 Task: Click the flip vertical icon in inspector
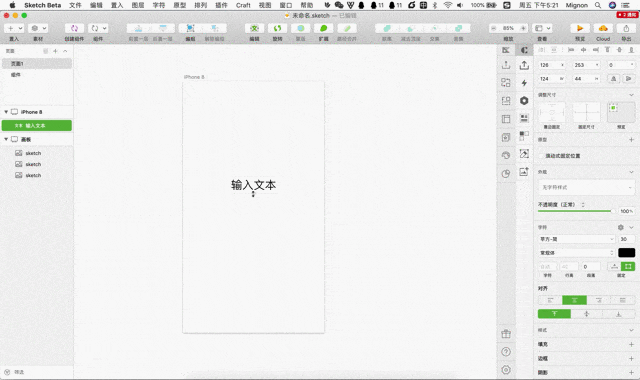tap(629, 79)
